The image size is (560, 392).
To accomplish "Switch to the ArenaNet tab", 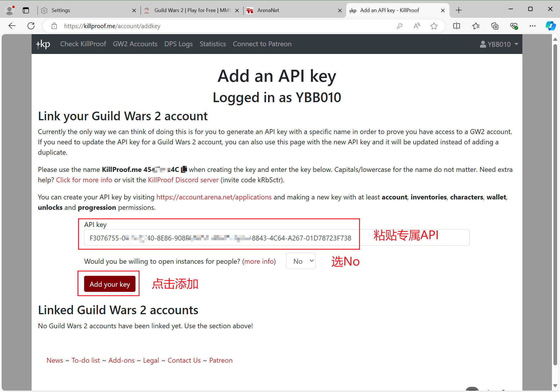I will click(294, 10).
